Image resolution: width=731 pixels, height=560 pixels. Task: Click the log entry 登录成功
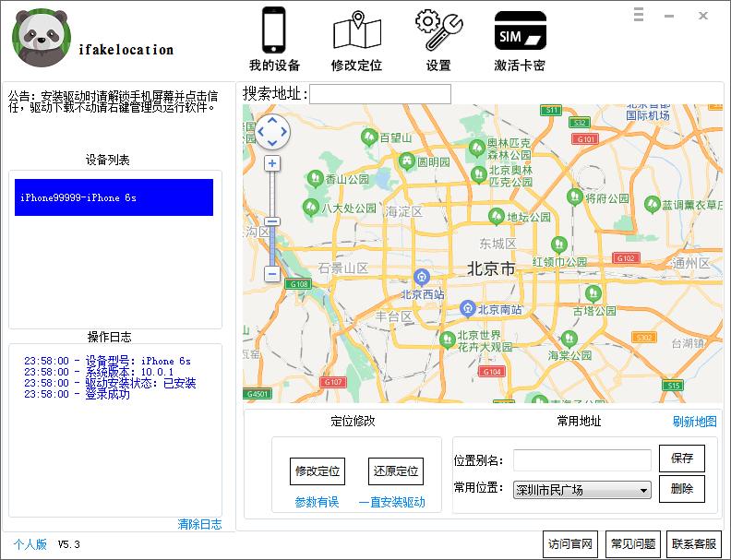(77, 395)
